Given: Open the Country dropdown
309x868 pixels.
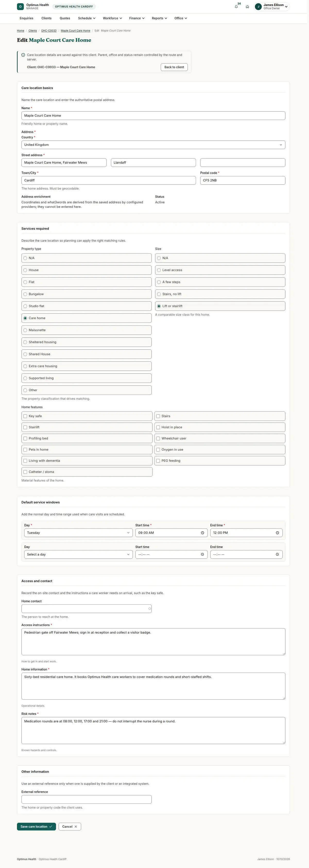Looking at the screenshot, I should point(153,145).
